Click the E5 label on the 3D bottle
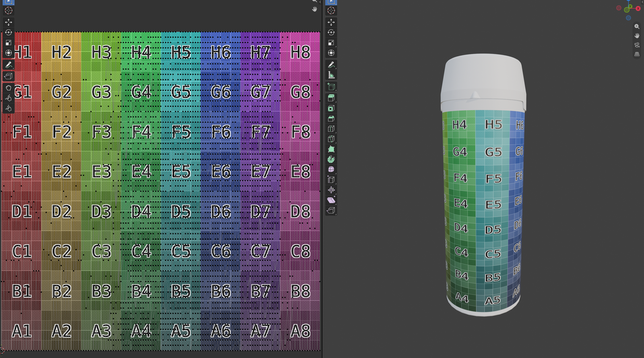The image size is (644, 358). tap(493, 205)
